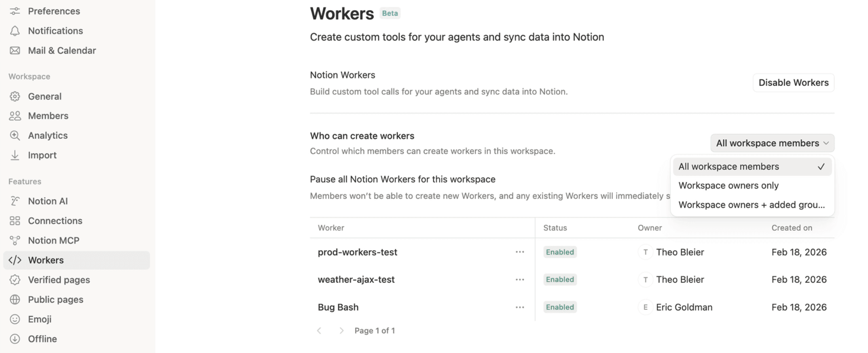Click Theo Bleier avatar in weather-ajax-test row

[x=646, y=279]
